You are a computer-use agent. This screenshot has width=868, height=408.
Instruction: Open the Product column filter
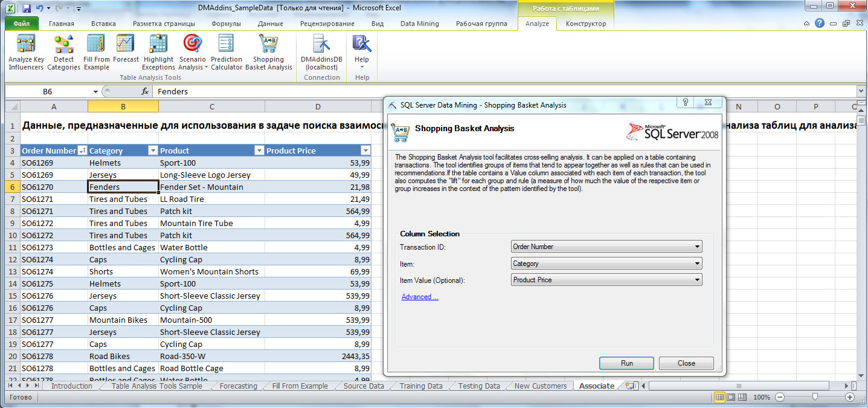pyautogui.click(x=259, y=151)
